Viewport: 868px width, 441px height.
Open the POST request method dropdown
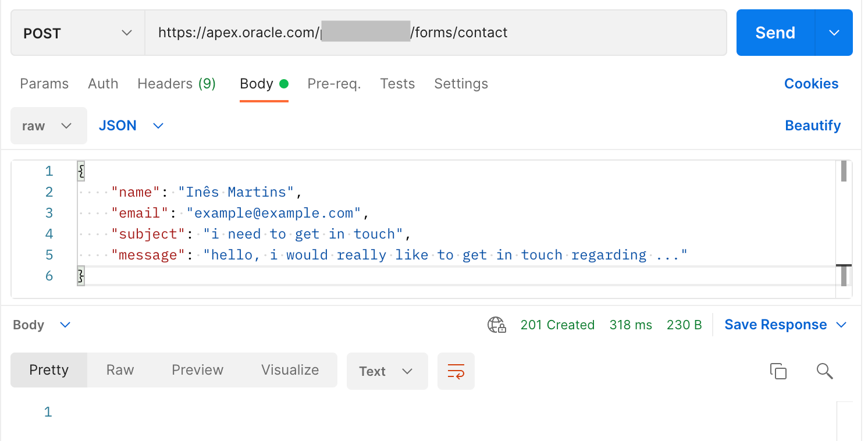click(x=77, y=33)
